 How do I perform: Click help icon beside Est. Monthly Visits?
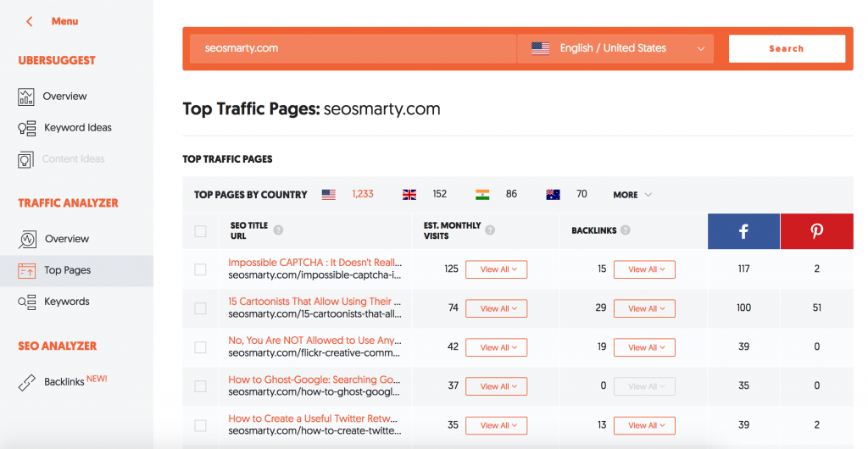tap(490, 230)
